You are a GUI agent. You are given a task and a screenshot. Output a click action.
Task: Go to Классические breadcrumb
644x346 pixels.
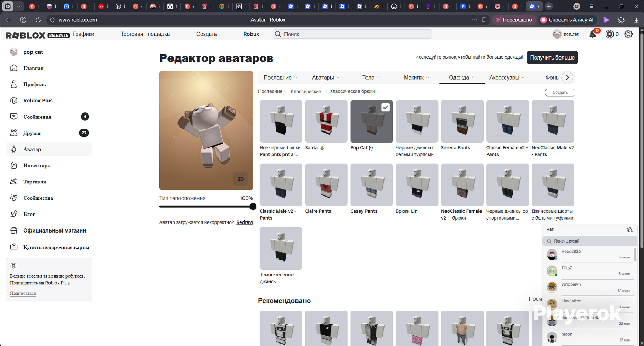(306, 92)
